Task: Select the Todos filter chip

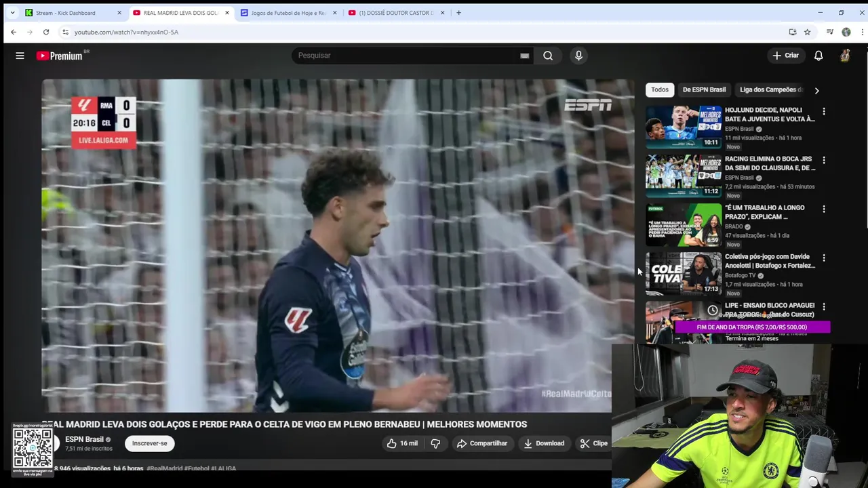Action: 660,89
